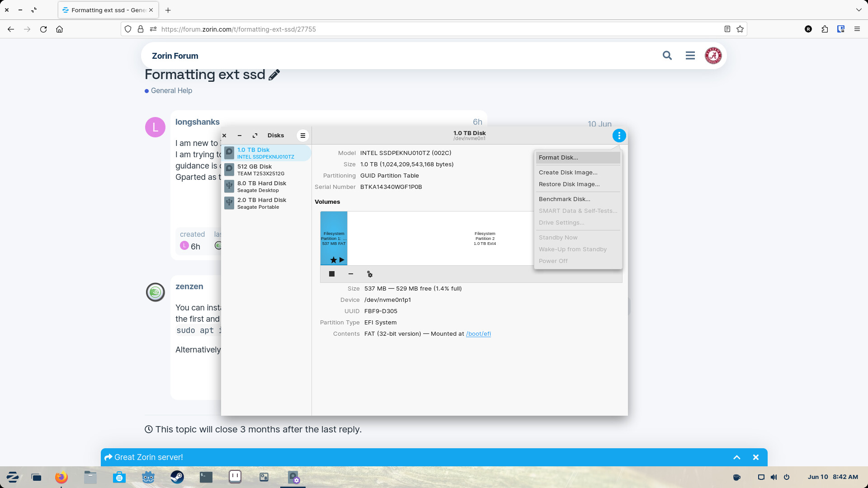Open the black R extension icon
Image resolution: width=868 pixels, height=488 pixels.
(x=808, y=29)
